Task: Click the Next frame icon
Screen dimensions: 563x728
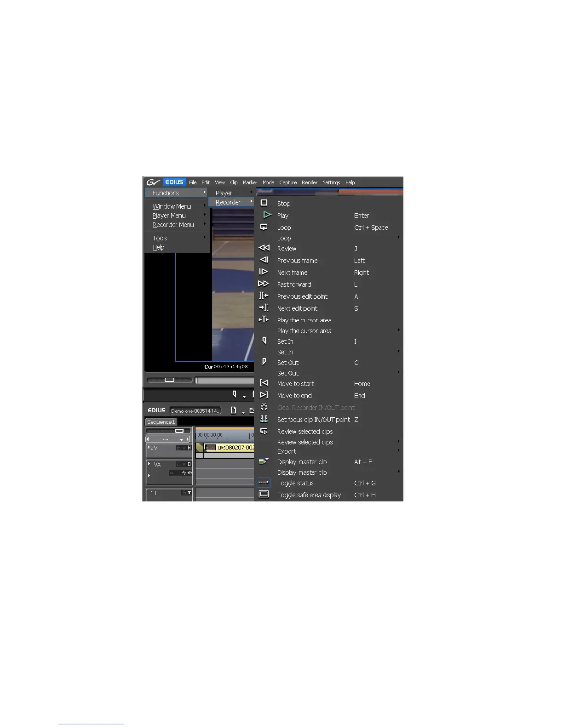Action: coord(263,272)
